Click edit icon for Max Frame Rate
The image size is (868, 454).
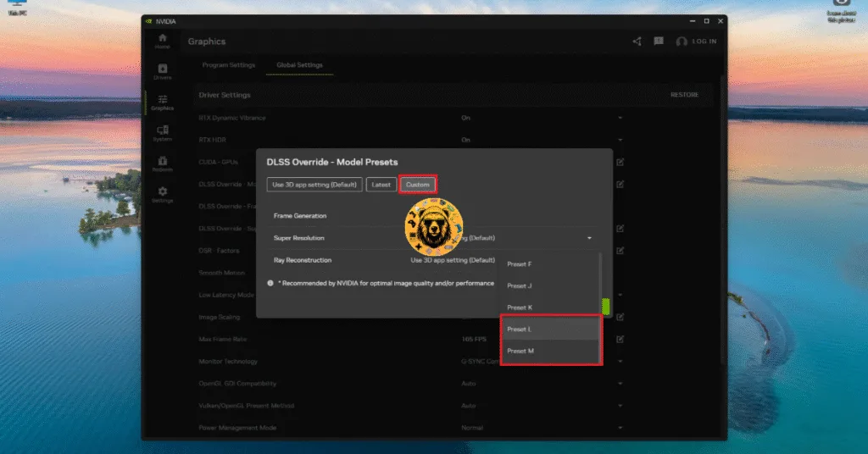(x=620, y=339)
